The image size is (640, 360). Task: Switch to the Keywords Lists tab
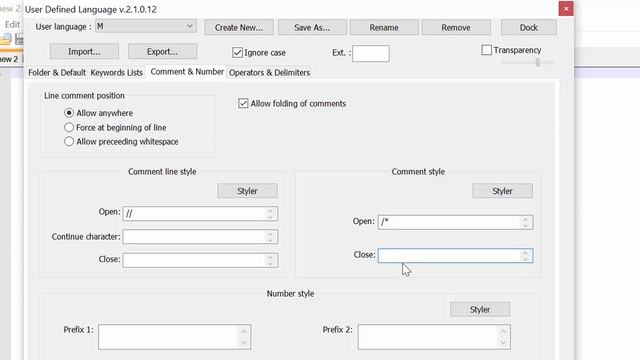click(x=116, y=73)
